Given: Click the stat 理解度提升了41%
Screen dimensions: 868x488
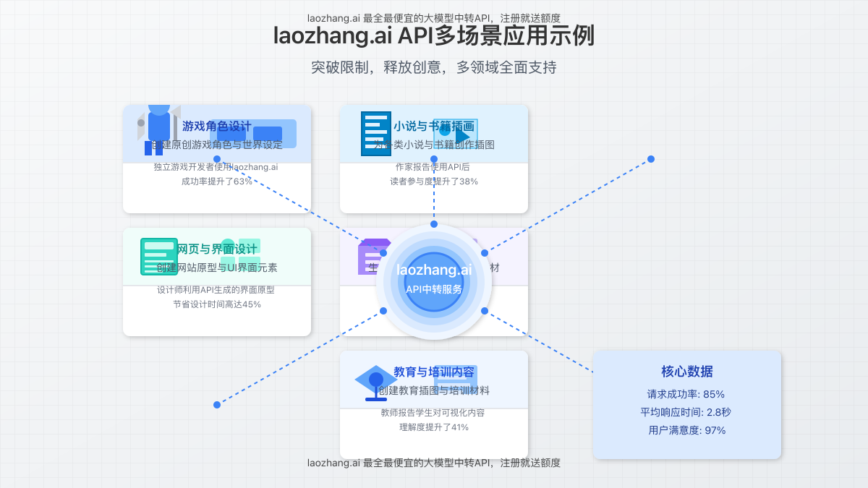Looking at the screenshot, I should (x=434, y=427).
